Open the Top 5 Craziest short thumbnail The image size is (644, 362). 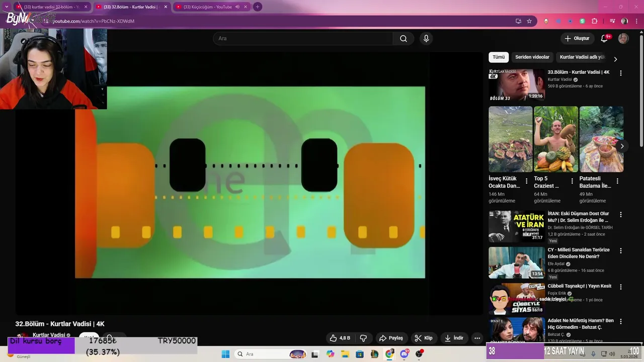556,139
